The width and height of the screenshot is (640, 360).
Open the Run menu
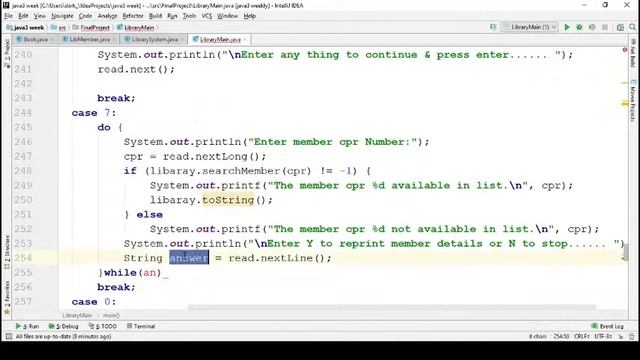[x=172, y=16]
